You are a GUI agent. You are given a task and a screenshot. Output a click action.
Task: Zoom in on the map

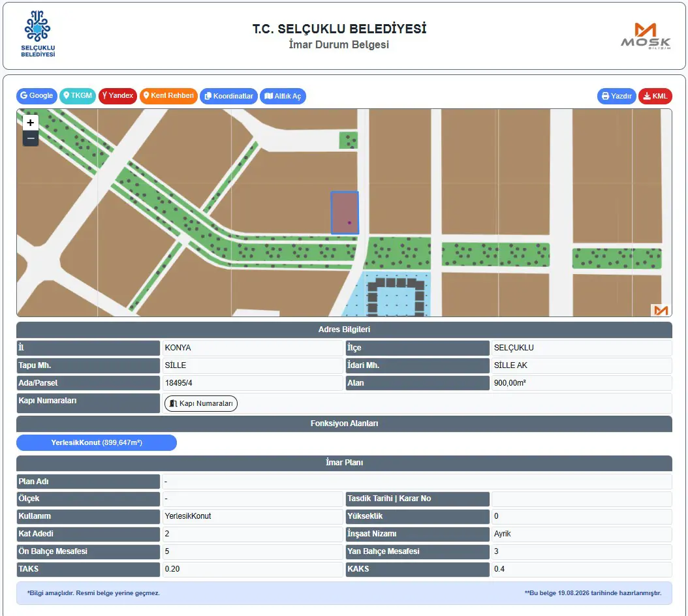point(30,123)
